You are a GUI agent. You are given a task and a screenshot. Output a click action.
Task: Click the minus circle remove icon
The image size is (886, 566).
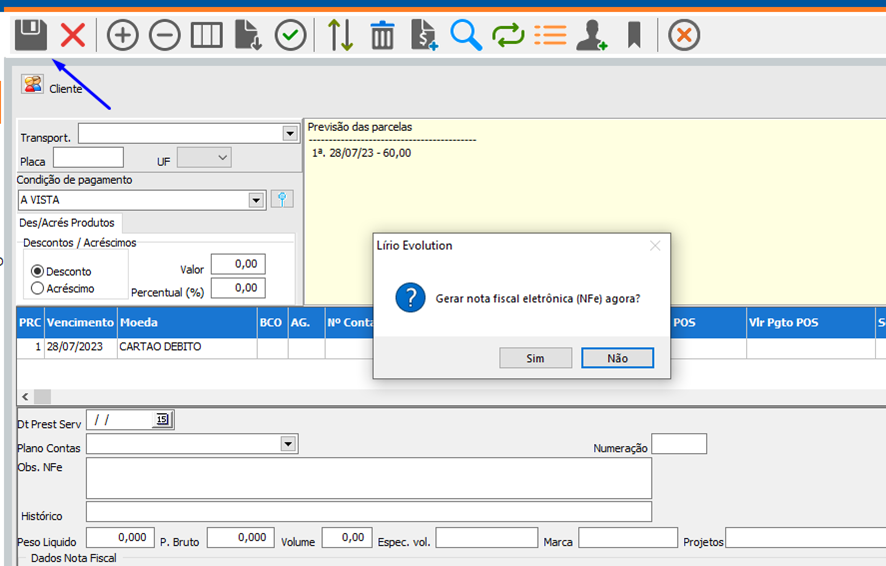click(x=165, y=36)
